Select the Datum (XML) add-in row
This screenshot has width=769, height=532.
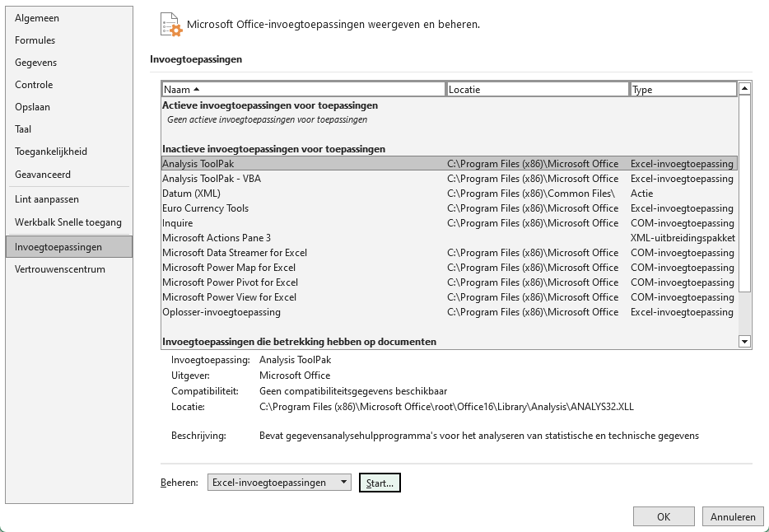(450, 194)
